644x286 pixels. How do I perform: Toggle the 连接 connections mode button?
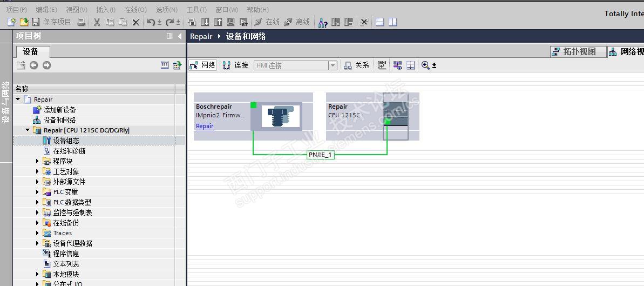click(236, 65)
